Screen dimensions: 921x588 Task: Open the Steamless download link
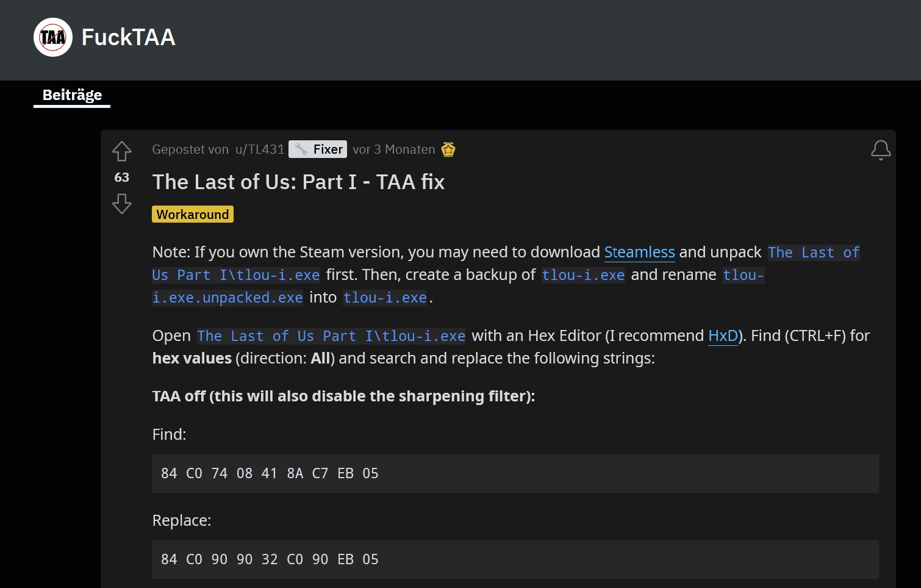click(x=640, y=253)
